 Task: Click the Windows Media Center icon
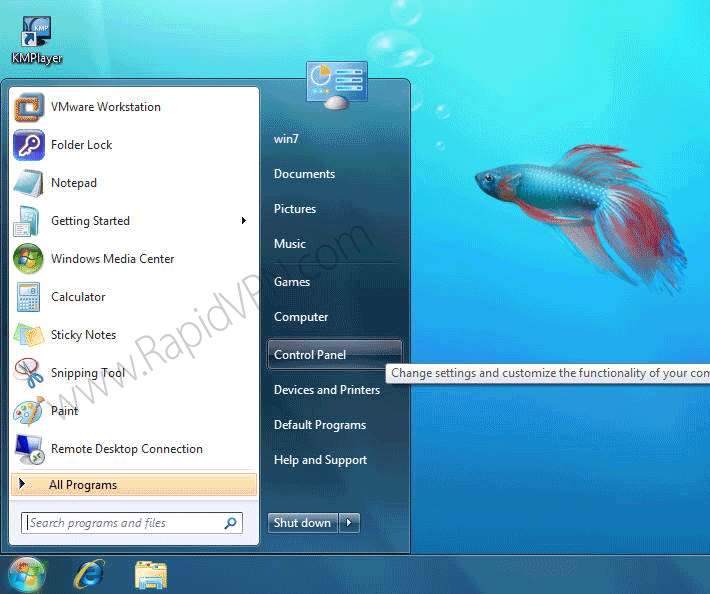tap(28, 259)
